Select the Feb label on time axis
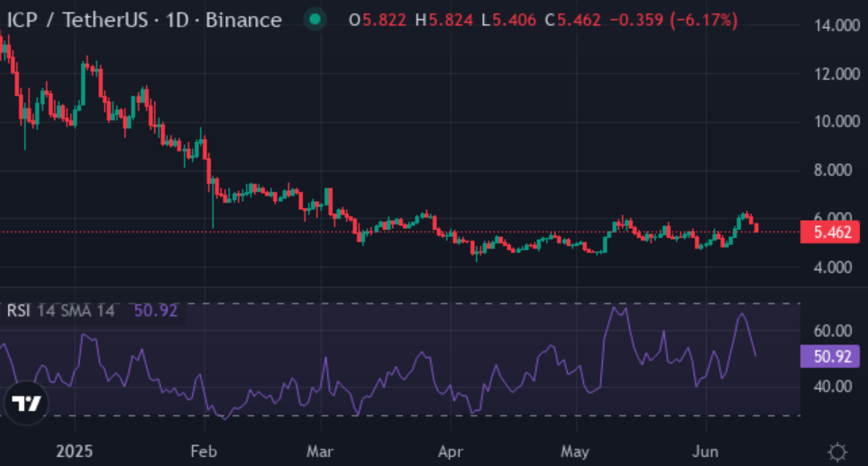Screen dimensions: 868x466 click(204, 451)
